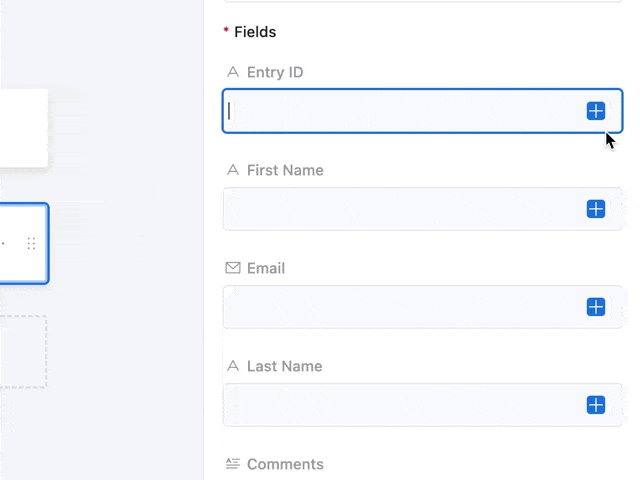Click the Fields section label
The image size is (640, 480).
point(255,32)
